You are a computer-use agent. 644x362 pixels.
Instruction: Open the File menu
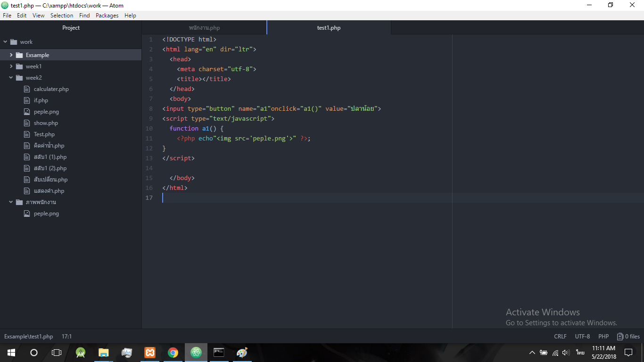tap(7, 16)
